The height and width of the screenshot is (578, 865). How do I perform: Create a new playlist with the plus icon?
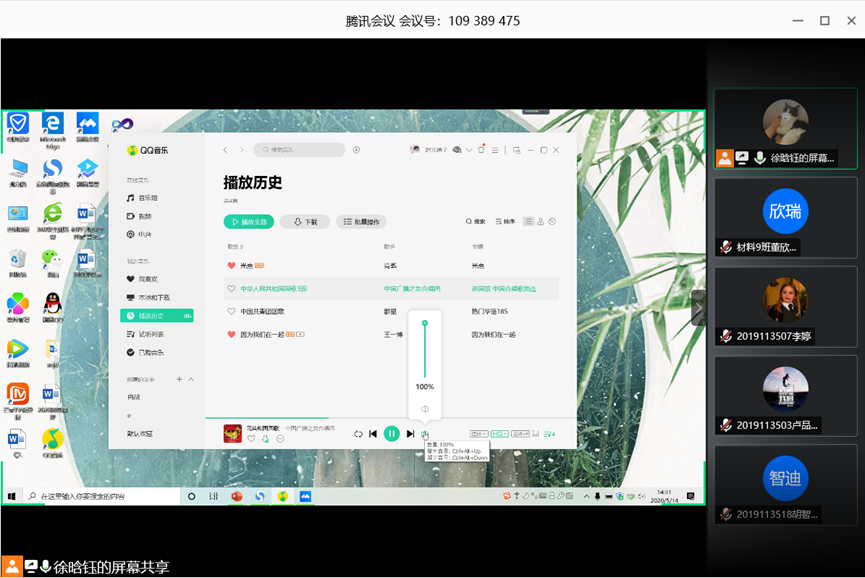179,379
